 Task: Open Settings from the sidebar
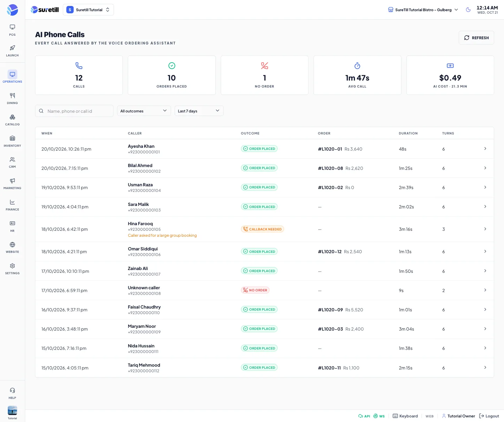12,269
